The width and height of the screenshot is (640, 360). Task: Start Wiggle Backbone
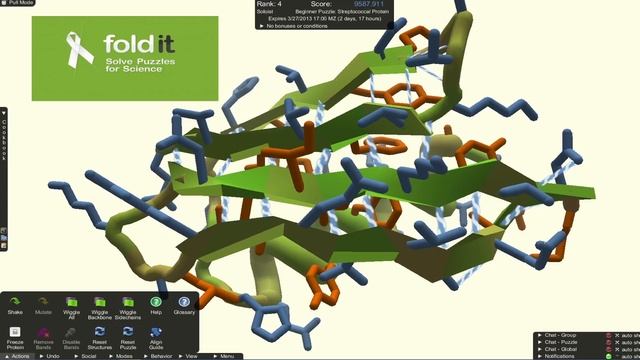(x=100, y=308)
